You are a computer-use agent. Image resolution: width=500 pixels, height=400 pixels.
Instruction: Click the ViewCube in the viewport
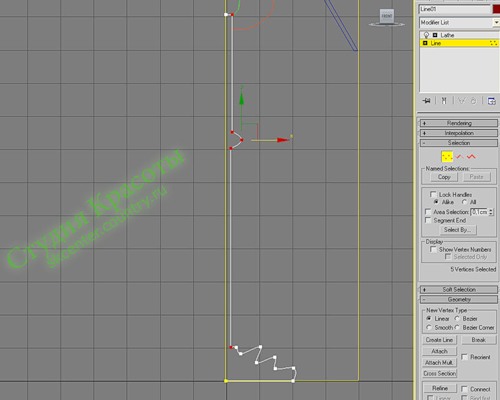click(x=387, y=17)
